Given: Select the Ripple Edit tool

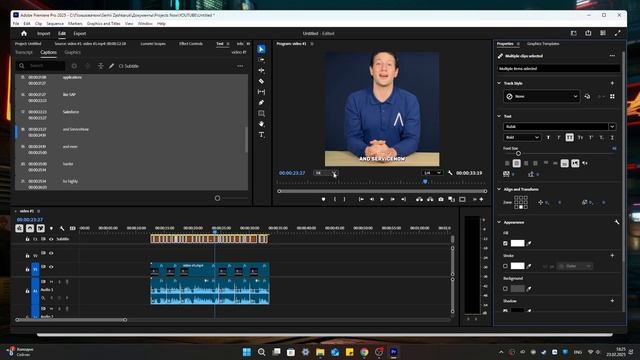Looking at the screenshot, I should [262, 71].
